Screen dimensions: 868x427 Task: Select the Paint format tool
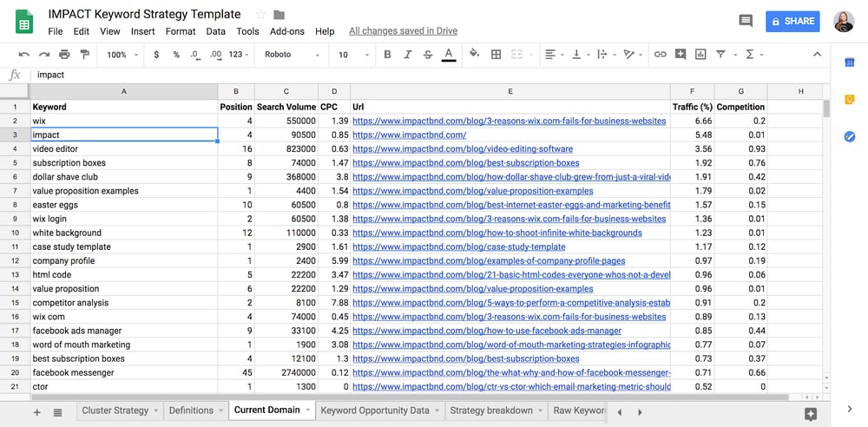pos(84,55)
